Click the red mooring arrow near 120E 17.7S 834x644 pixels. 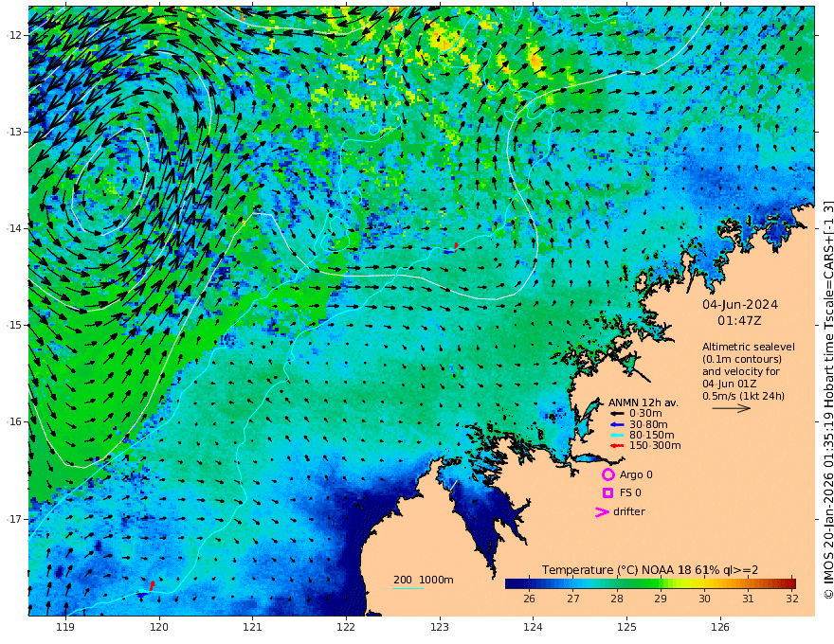(x=153, y=585)
